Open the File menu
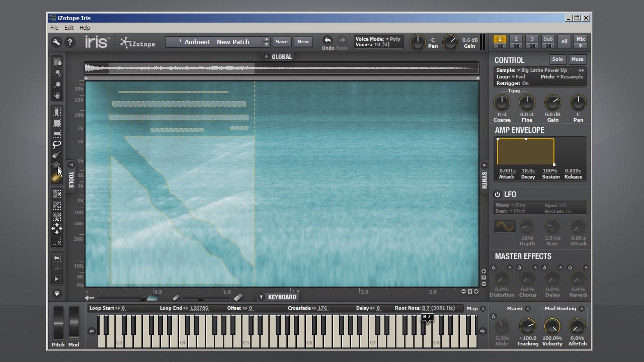 click(x=54, y=28)
